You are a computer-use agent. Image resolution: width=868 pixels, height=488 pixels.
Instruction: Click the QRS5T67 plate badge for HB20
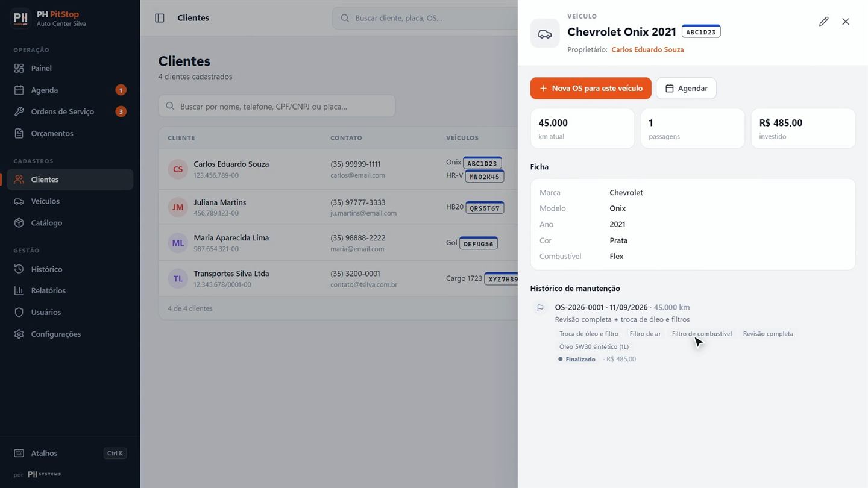[x=485, y=208]
